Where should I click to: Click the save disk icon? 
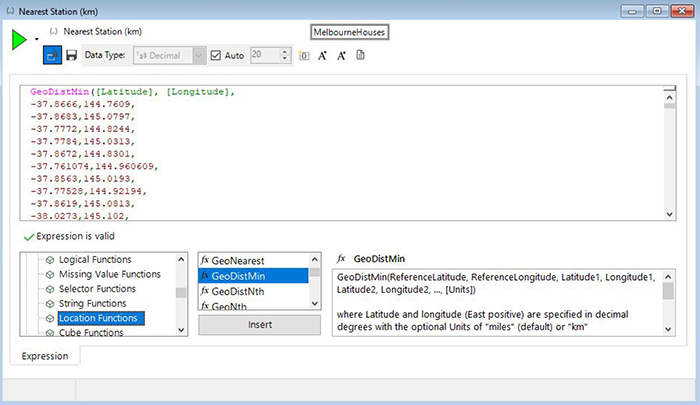click(71, 55)
